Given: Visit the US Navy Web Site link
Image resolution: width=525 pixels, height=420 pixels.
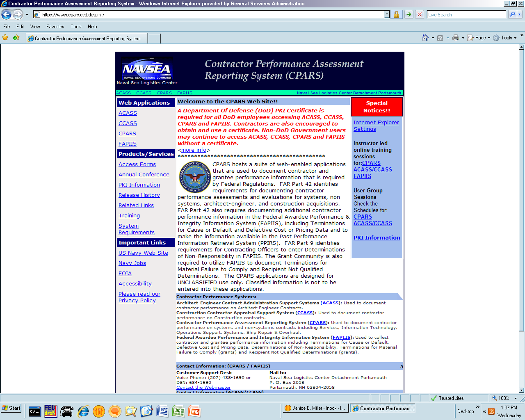Looking at the screenshot, I should 143,253.
